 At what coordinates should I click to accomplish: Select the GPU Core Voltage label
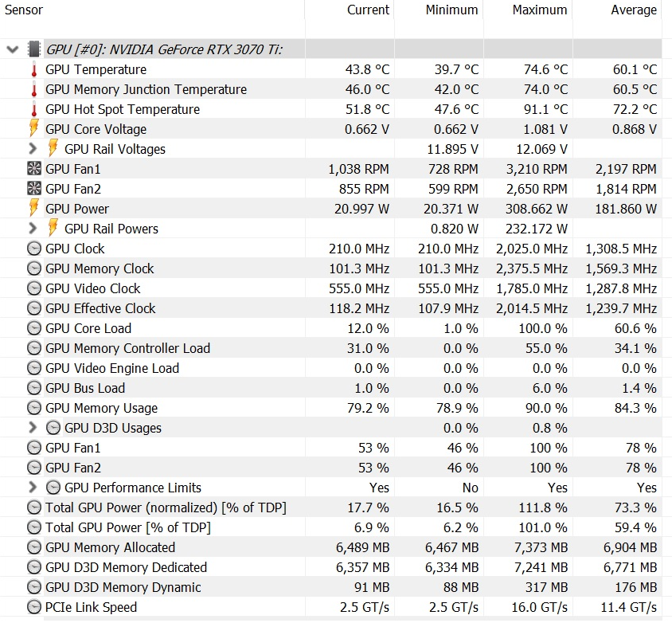click(96, 129)
